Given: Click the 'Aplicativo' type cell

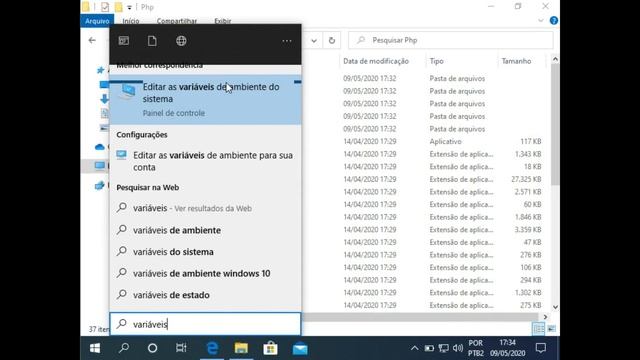Looking at the screenshot, I should point(445,142).
